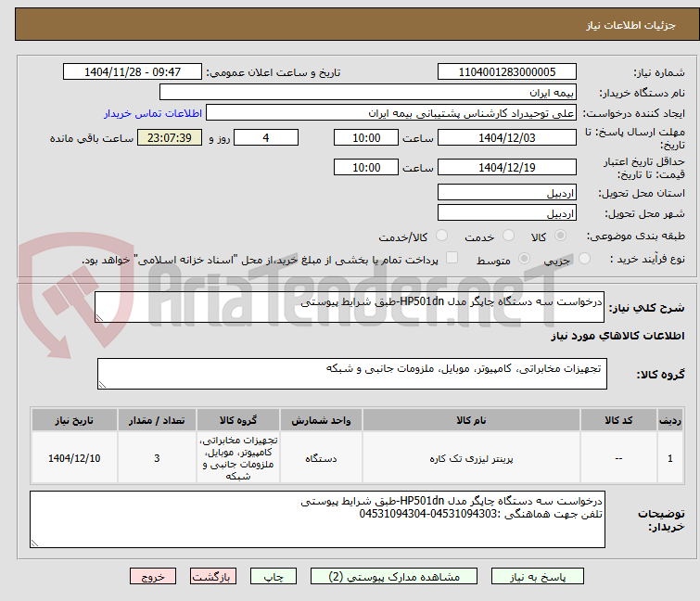Screen dimensions: 700x601
Task: Click the response deadline date 1404/12/03
Action: tap(507, 137)
